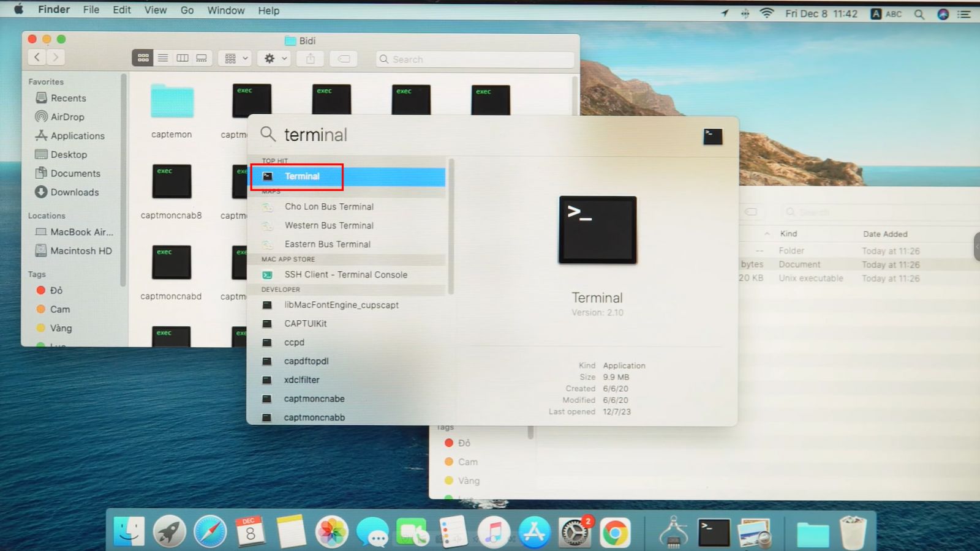The height and width of the screenshot is (551, 980).
Task: Click the Spotlight magnifier in menu bar
Action: (x=919, y=14)
